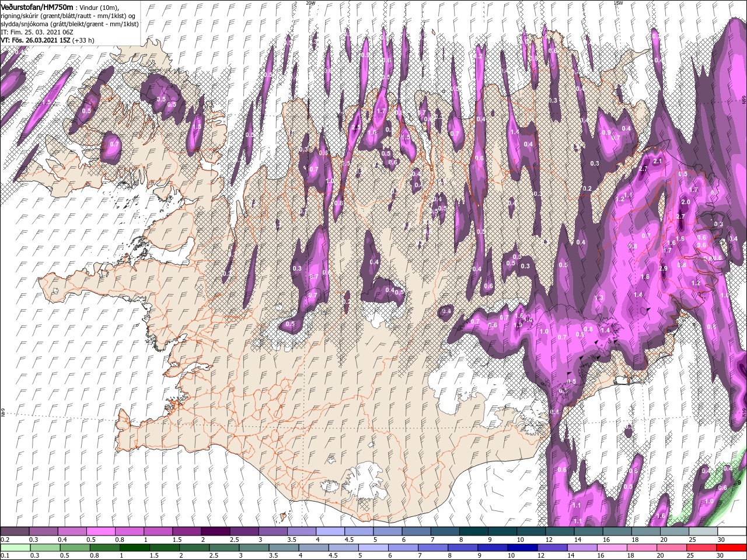Pick the dark mauve 0.2–0.3 snow swatch
This screenshot has width=747, height=560.
coord(15,531)
